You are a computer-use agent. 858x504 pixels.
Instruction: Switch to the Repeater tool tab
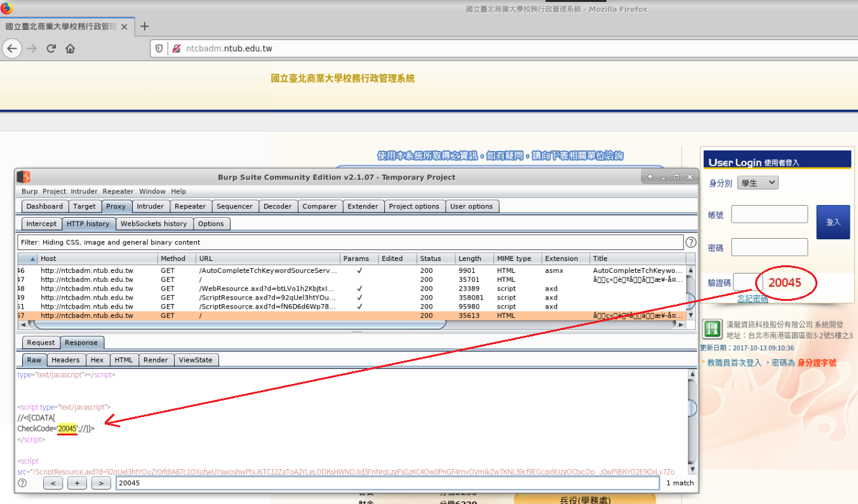click(x=191, y=206)
